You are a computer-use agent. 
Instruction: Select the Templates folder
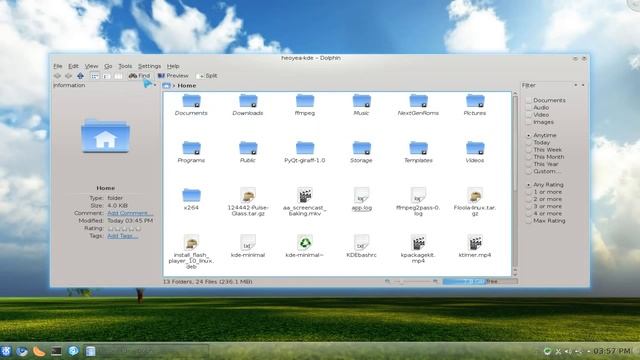[x=418, y=152]
